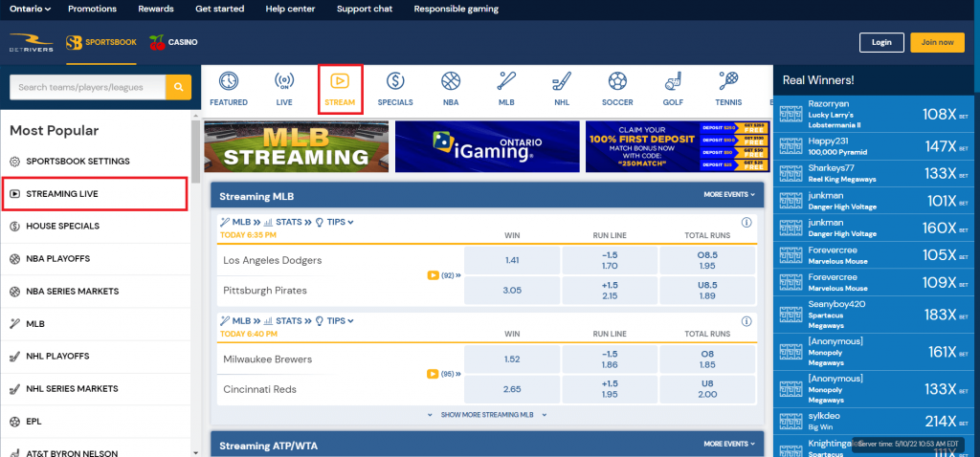Bet on Milwaukee Brewers win 1.52
The image size is (980, 457).
[512, 359]
